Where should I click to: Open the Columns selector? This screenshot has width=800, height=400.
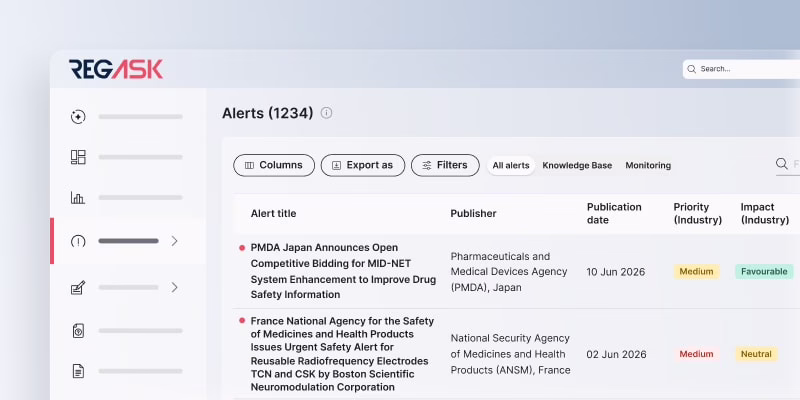274,165
